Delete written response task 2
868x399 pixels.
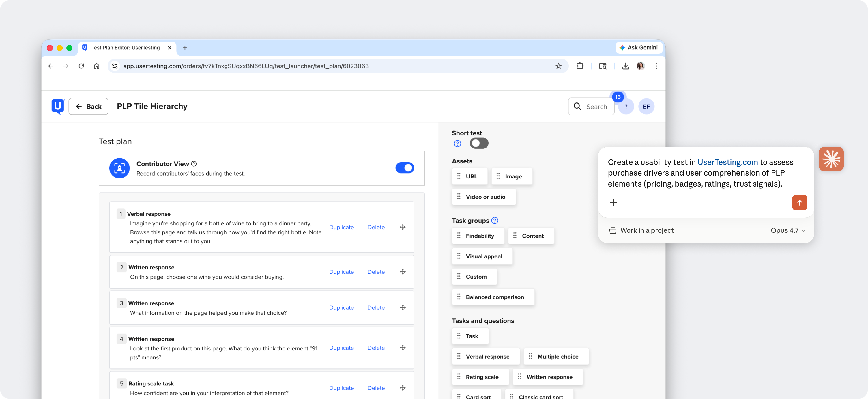point(376,272)
